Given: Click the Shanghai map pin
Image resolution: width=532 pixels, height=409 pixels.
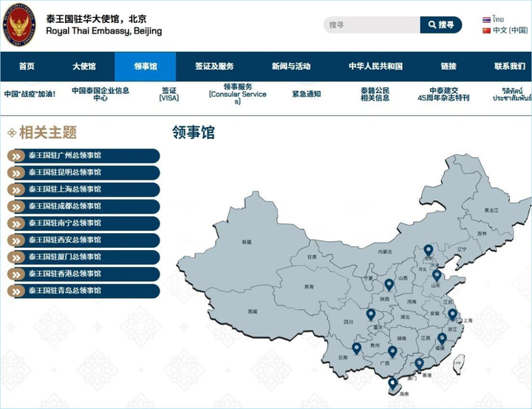Looking at the screenshot, I should point(452,314).
